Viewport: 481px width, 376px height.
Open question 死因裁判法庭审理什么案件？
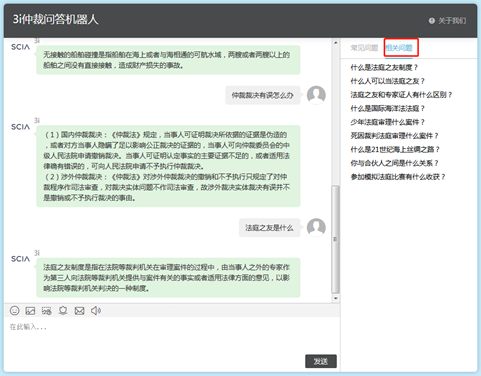coord(394,136)
